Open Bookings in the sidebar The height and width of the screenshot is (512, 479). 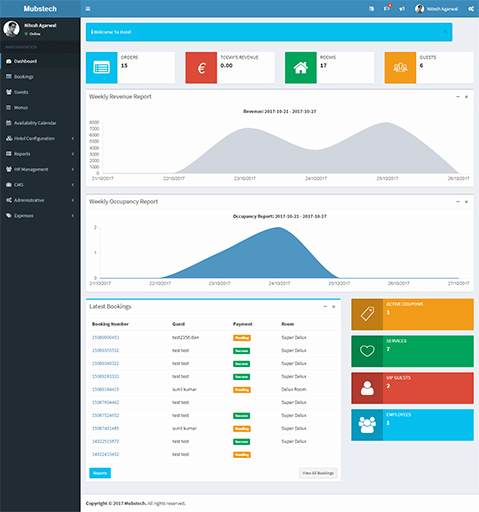click(x=40, y=77)
